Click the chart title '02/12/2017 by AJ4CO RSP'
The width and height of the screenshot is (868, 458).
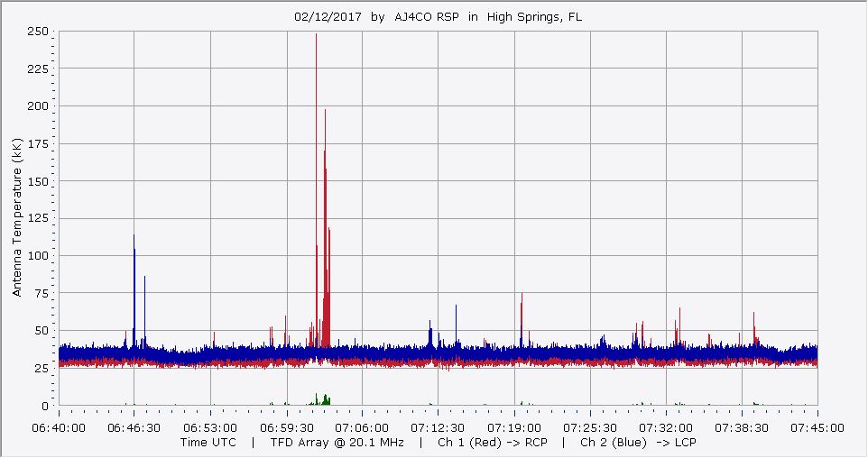pos(376,16)
